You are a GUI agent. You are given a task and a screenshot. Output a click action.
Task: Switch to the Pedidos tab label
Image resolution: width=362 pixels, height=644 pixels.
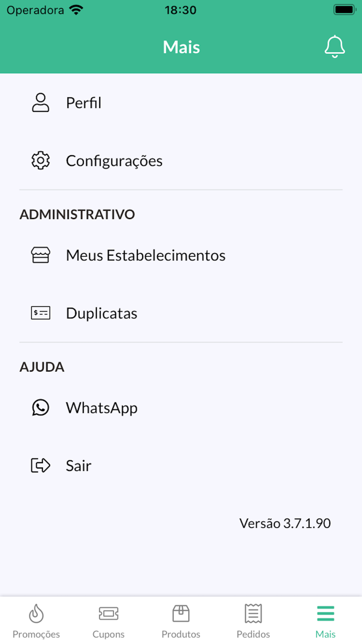click(x=253, y=634)
